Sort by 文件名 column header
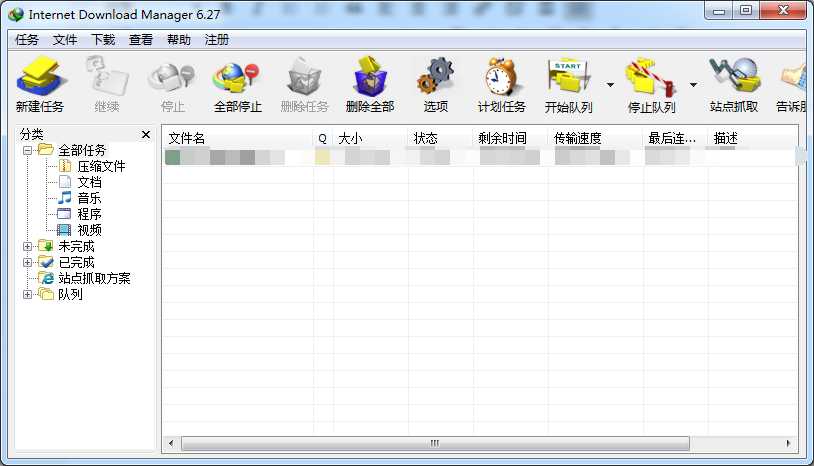 coord(238,138)
